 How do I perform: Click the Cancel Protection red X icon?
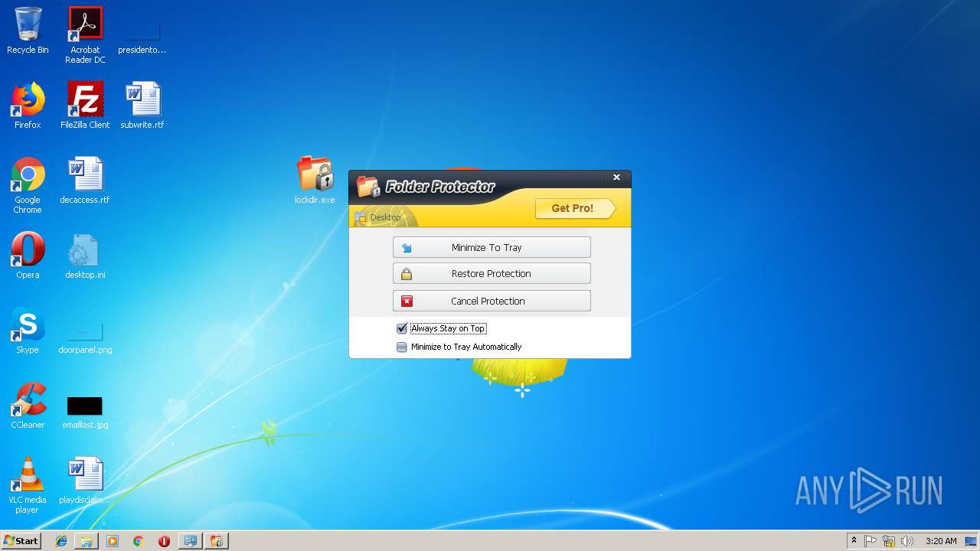coord(407,302)
